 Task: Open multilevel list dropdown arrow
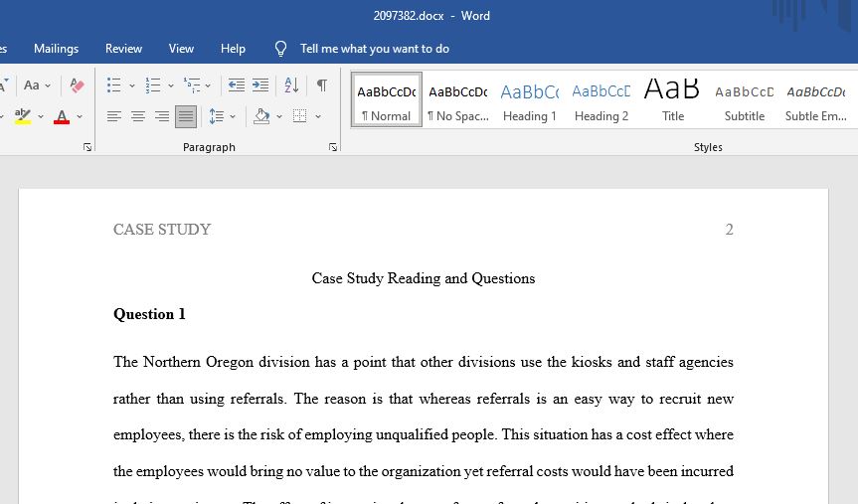coord(208,85)
